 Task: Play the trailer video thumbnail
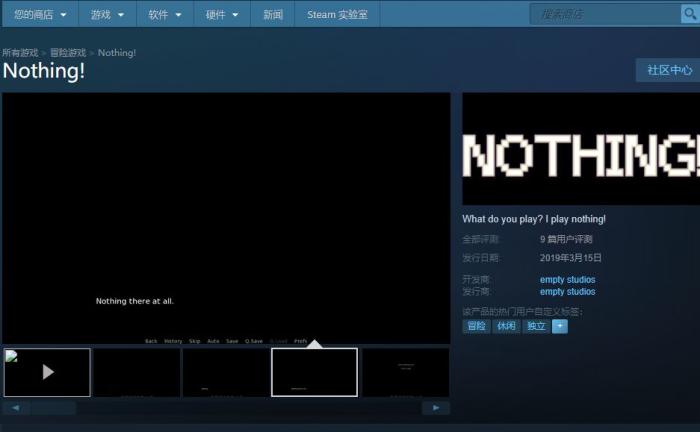tap(47, 372)
